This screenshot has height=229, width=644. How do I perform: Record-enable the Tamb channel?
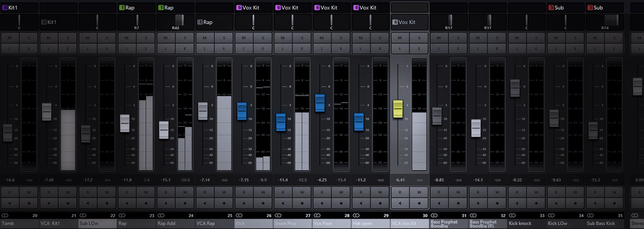(x=29, y=203)
